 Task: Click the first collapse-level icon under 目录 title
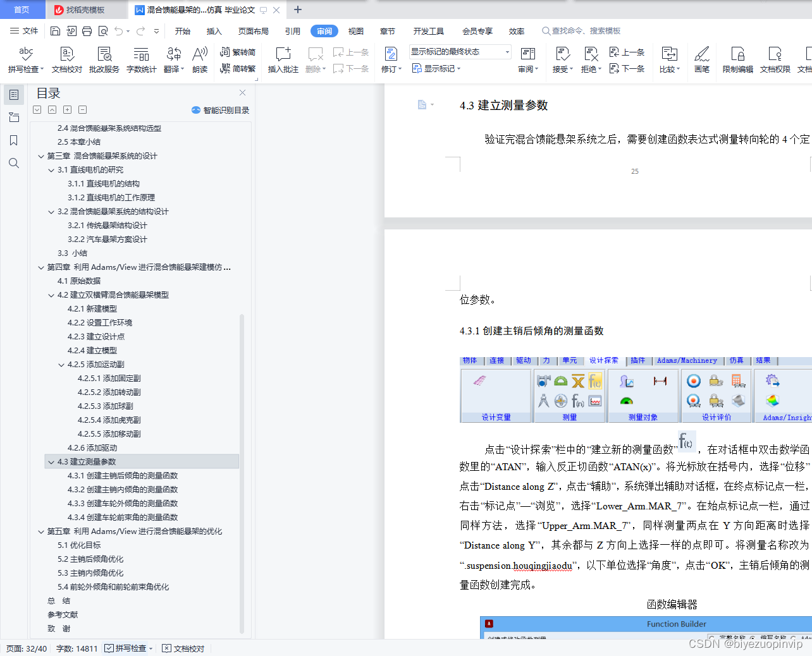pos(37,110)
